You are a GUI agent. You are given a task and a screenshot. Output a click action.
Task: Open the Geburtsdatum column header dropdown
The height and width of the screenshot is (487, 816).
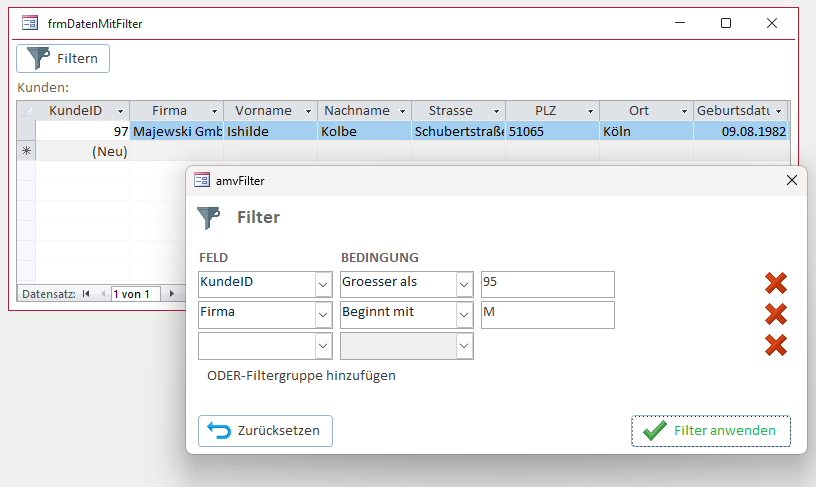779,111
